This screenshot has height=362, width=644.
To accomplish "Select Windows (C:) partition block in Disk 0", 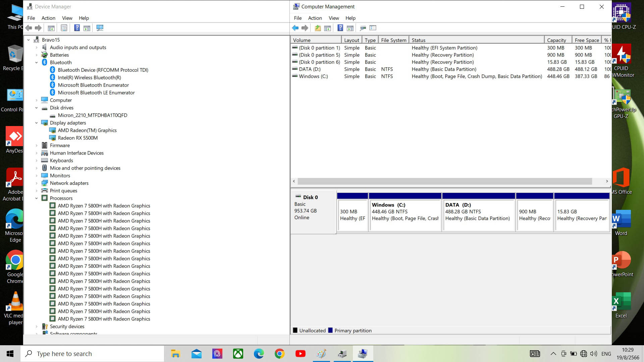I will [405, 212].
